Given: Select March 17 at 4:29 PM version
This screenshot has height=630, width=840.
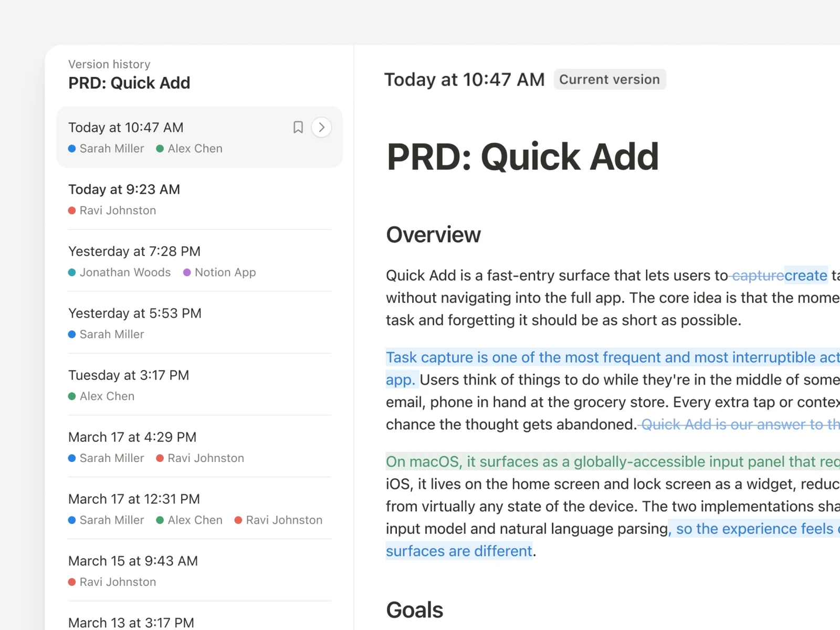Looking at the screenshot, I should click(199, 447).
